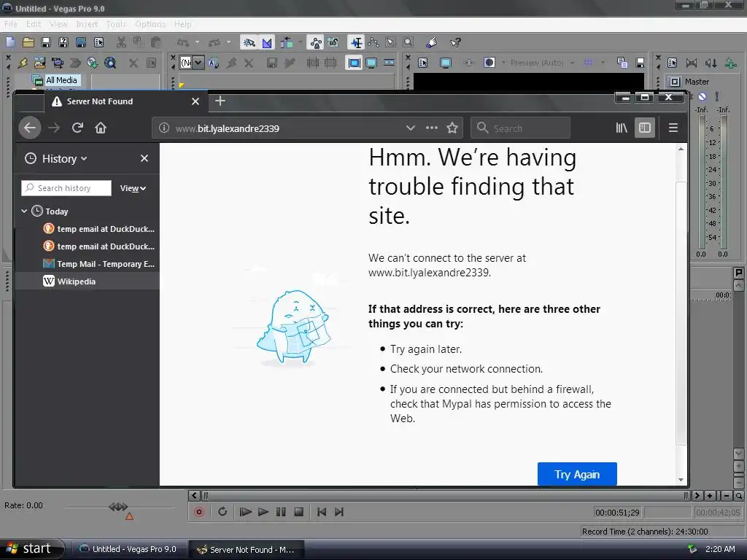Save preview snapshot to file
This screenshot has width=747, height=560.
[x=640, y=63]
